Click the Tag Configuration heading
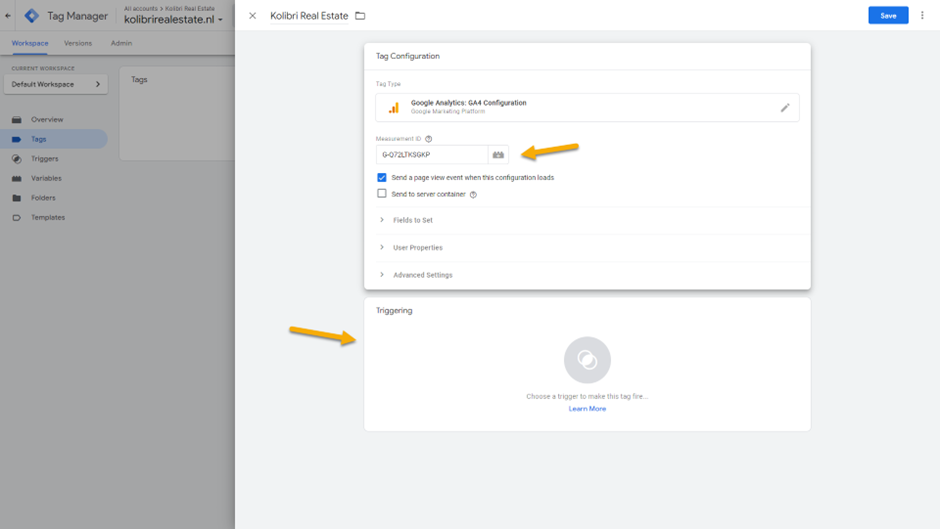Image resolution: width=940 pixels, height=529 pixels. click(x=408, y=56)
